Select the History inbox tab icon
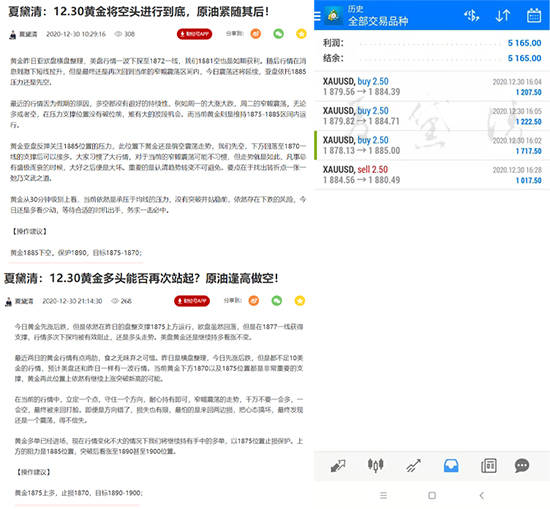Viewport: 550px width, 509px height. tap(451, 466)
